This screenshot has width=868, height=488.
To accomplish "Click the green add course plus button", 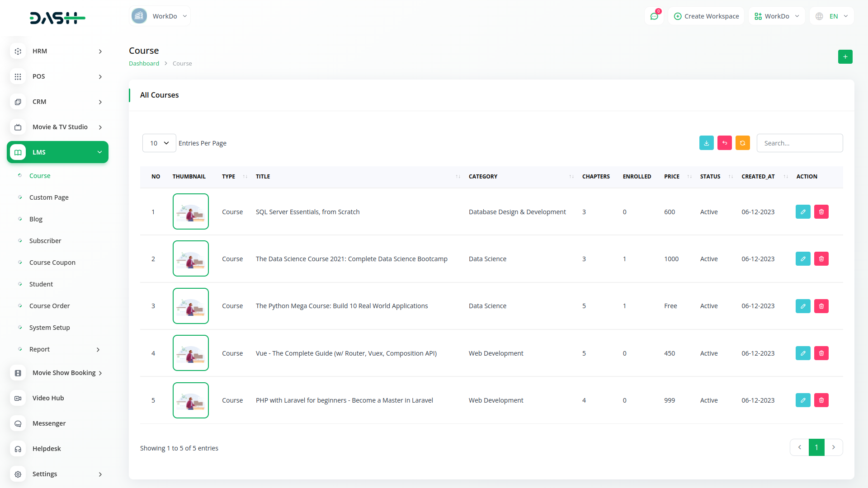I will [x=845, y=57].
